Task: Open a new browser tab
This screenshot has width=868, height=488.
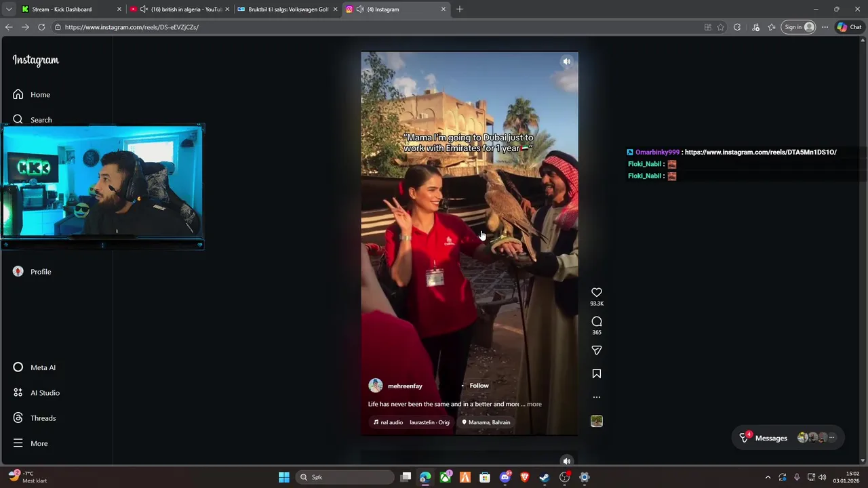Action: click(460, 9)
